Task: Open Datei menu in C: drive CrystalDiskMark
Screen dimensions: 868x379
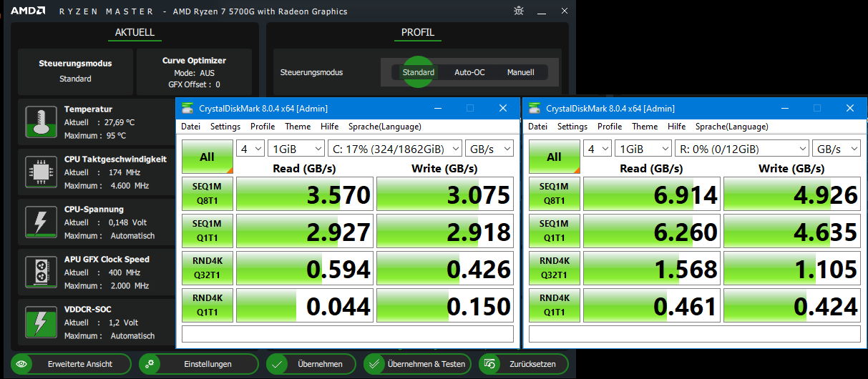Action: pyautogui.click(x=191, y=127)
